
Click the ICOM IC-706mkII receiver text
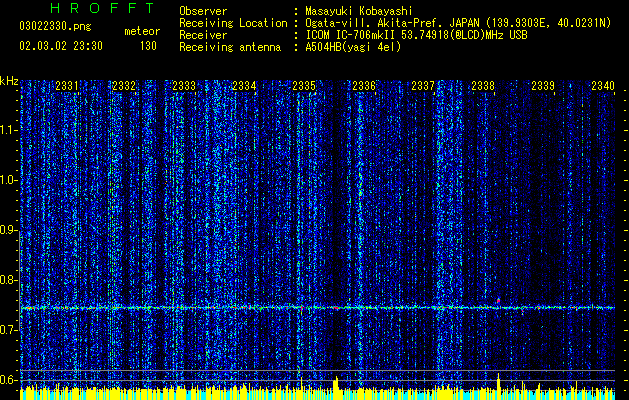pyautogui.click(x=416, y=35)
